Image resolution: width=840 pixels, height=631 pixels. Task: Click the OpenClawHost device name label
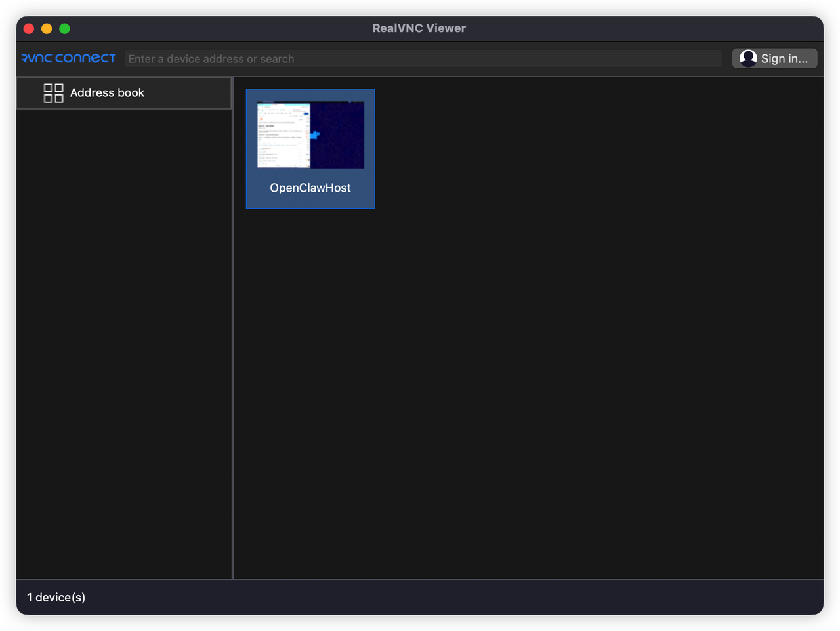click(x=310, y=188)
